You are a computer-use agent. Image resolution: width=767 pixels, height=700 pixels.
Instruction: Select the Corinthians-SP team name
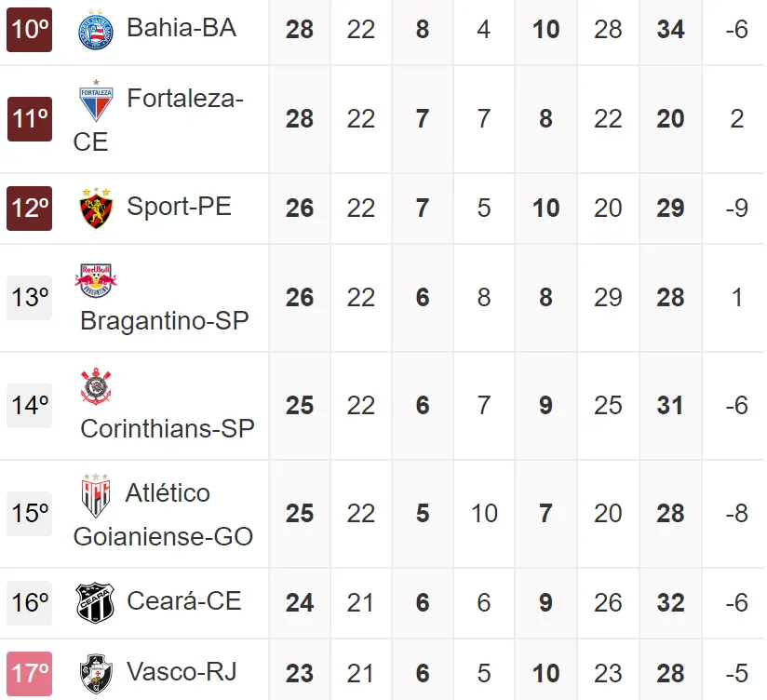168,427
